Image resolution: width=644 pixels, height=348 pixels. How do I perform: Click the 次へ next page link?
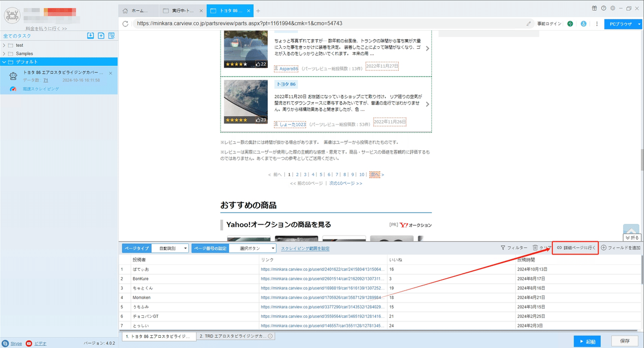coord(375,175)
